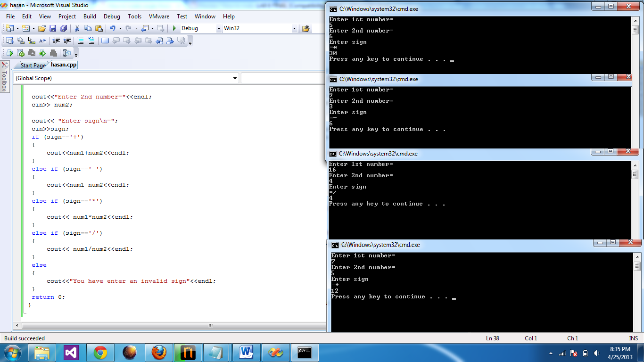Open a file using the Open File icon
644x362 pixels.
click(x=43, y=28)
